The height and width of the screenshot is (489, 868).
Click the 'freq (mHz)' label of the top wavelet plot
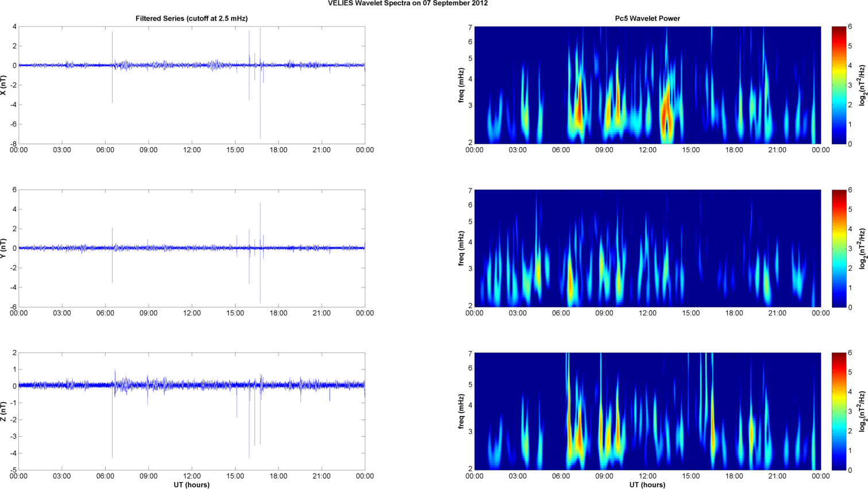[x=461, y=85]
